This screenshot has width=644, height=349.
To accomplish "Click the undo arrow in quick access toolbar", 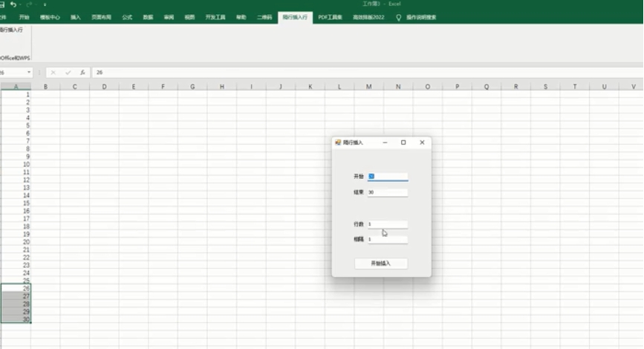I will click(x=13, y=4).
